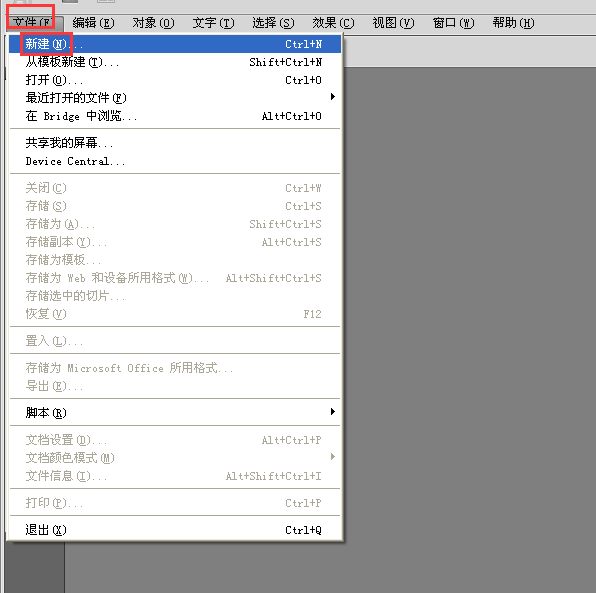
Task: Select 从模板新建(T)... menu entry
Action: [175, 62]
